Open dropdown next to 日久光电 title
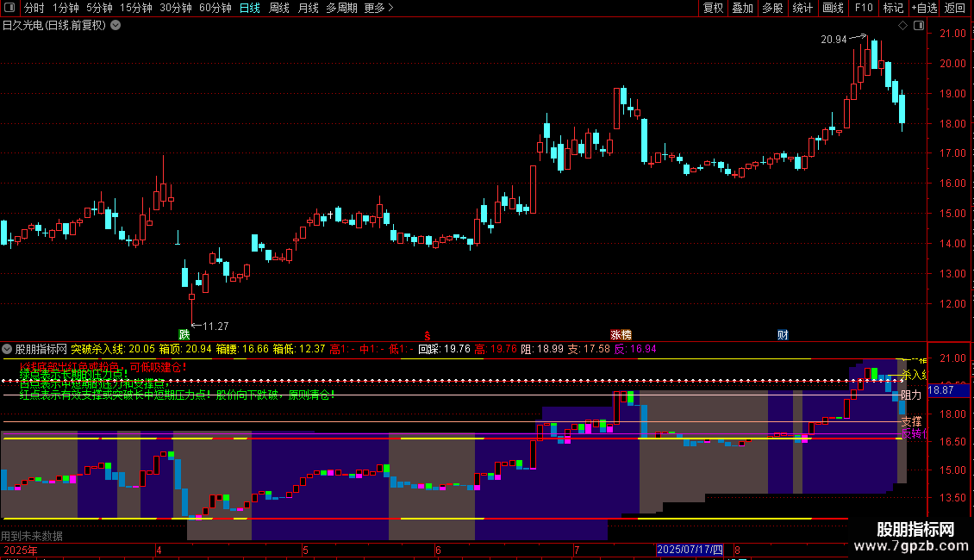The height and width of the screenshot is (560, 974). click(116, 26)
